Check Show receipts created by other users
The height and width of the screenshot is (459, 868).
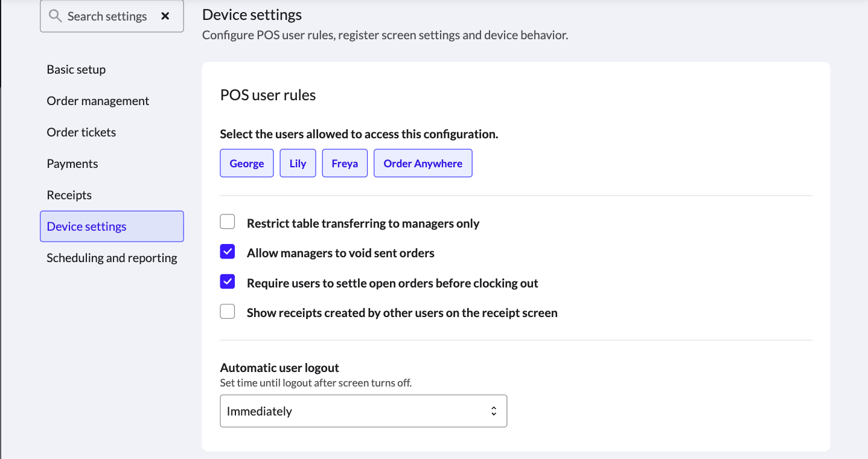pos(228,312)
